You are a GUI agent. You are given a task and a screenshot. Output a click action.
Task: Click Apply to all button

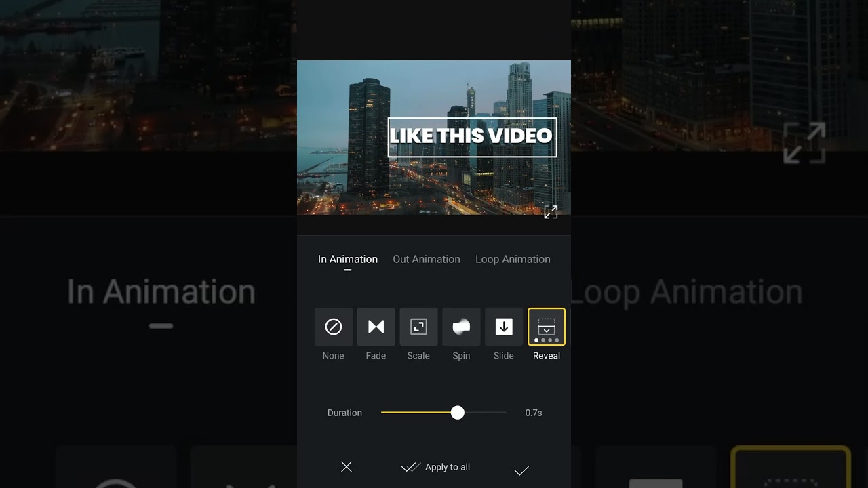pyautogui.click(x=436, y=467)
